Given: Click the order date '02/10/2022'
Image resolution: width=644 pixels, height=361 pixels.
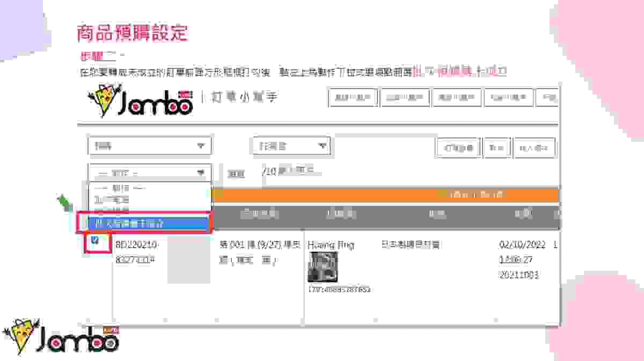Looking at the screenshot, I should click(x=522, y=245).
